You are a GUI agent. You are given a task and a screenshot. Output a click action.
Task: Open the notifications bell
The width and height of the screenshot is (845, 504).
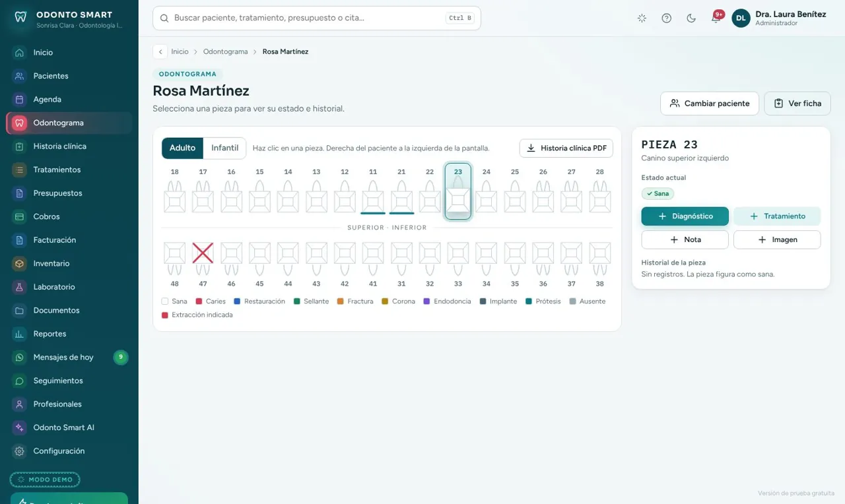click(x=716, y=18)
